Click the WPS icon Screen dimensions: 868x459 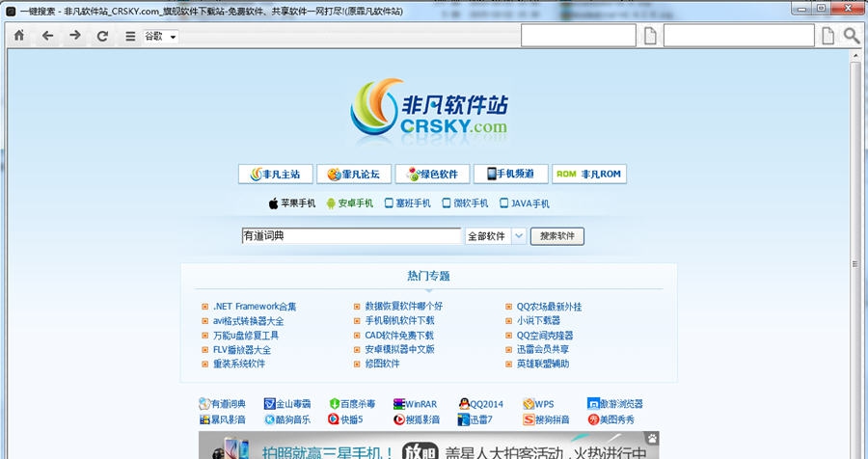pyautogui.click(x=529, y=404)
